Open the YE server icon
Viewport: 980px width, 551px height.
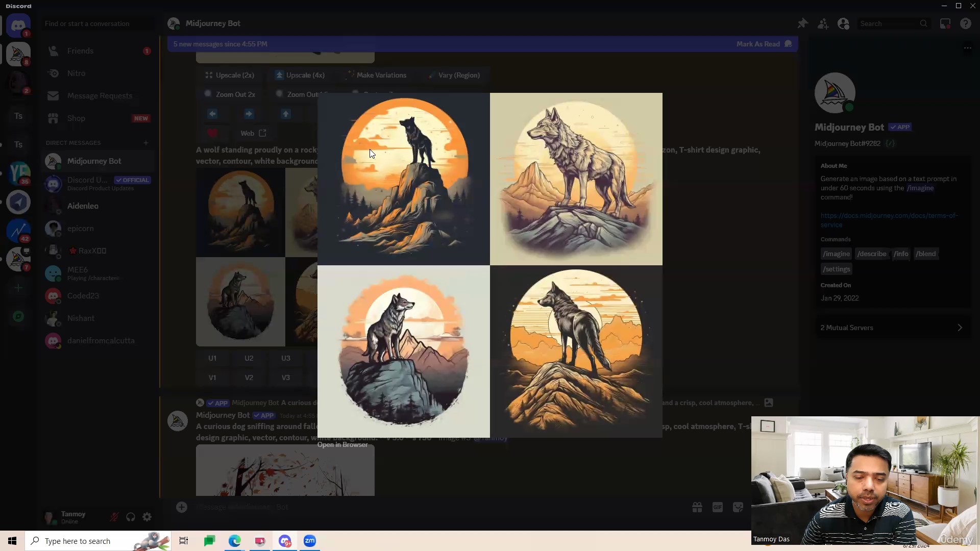point(18,173)
